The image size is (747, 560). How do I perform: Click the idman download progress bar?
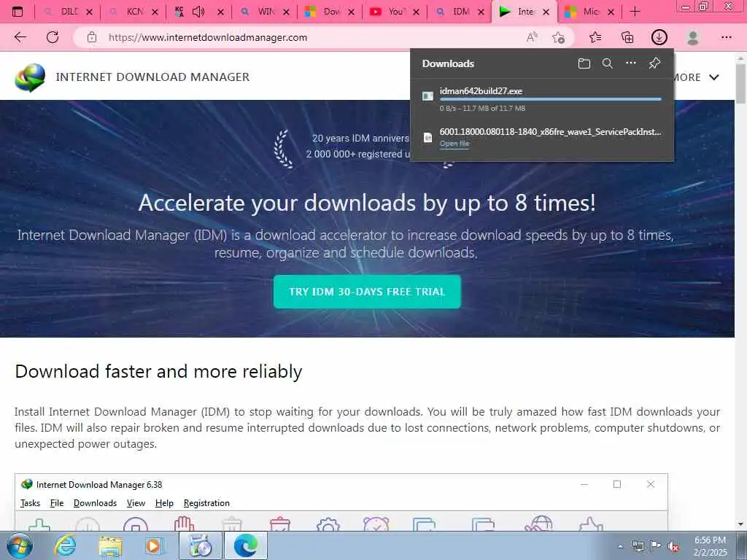pyautogui.click(x=550, y=99)
